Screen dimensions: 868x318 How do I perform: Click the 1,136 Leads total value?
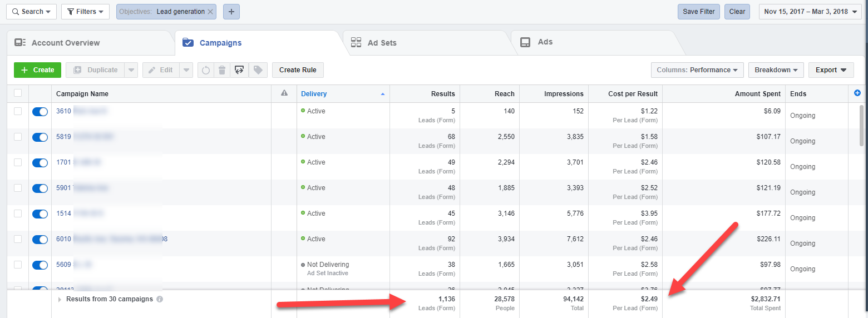pyautogui.click(x=446, y=299)
